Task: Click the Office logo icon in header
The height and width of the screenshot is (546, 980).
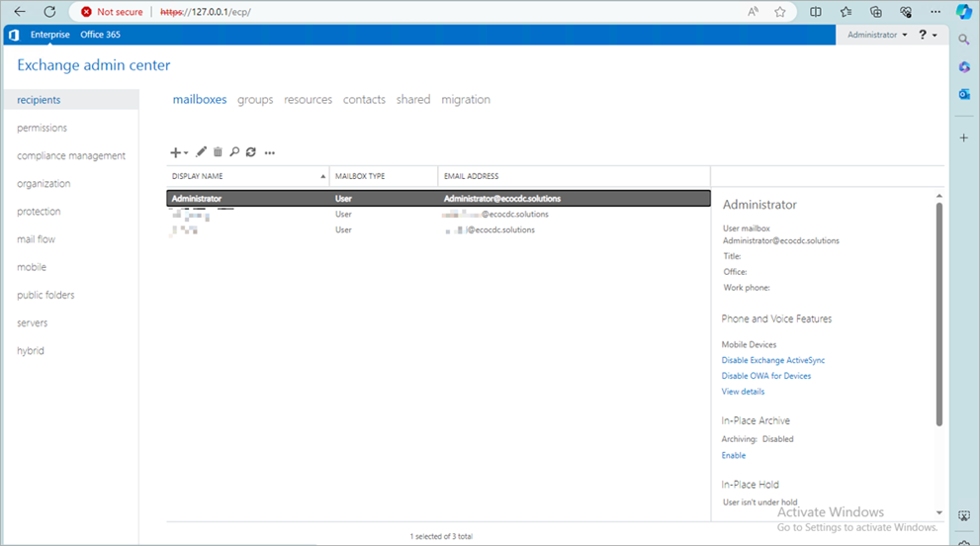Action: click(x=14, y=35)
